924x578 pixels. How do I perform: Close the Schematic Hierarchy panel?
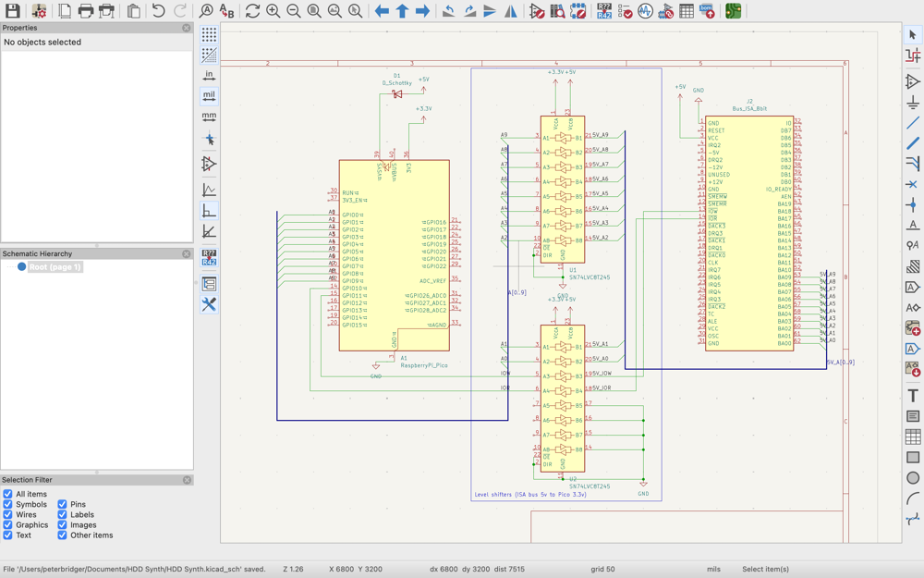pyautogui.click(x=187, y=254)
